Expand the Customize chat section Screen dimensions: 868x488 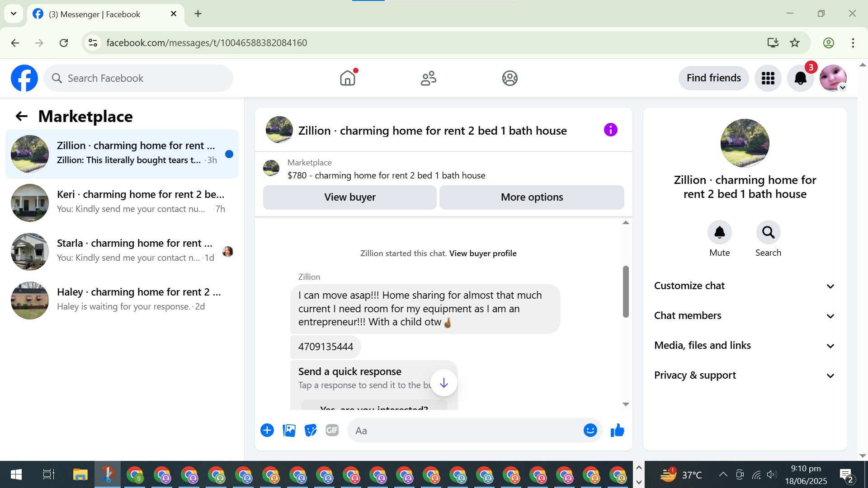click(745, 286)
